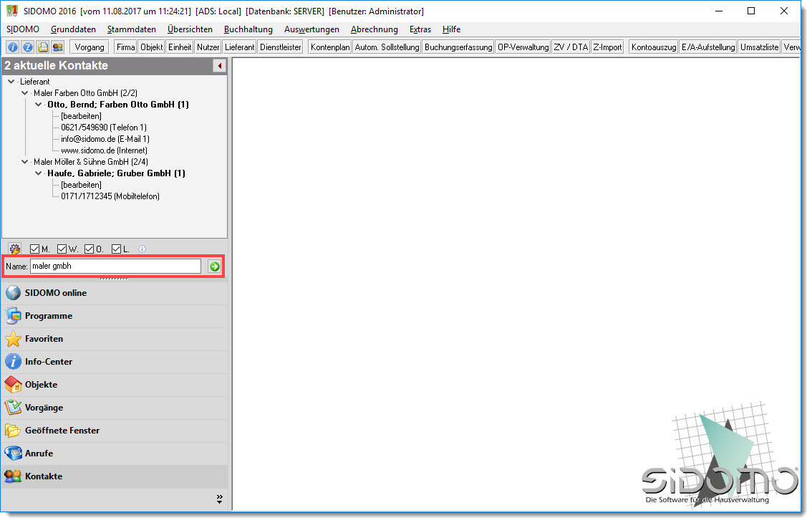Click the Objekt toolbar button

tap(152, 47)
